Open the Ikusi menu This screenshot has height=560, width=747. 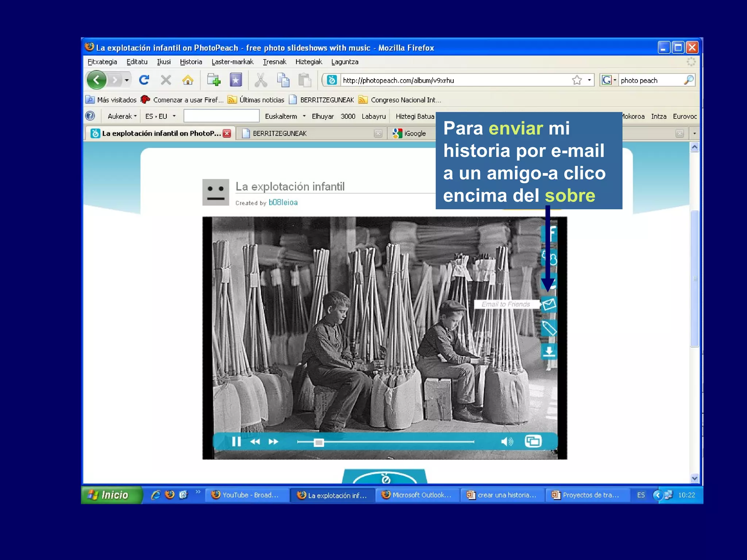pyautogui.click(x=164, y=62)
